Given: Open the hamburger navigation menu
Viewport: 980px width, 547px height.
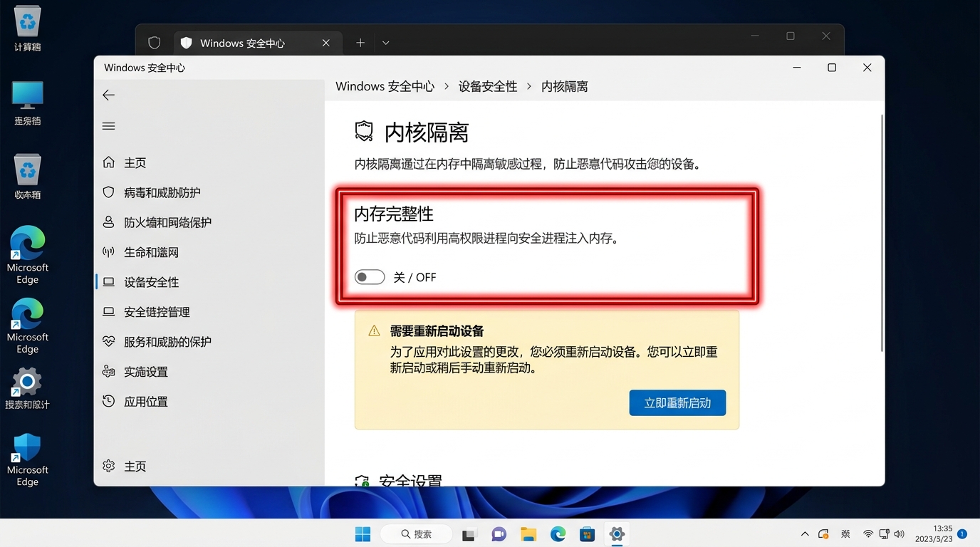Looking at the screenshot, I should point(108,126).
